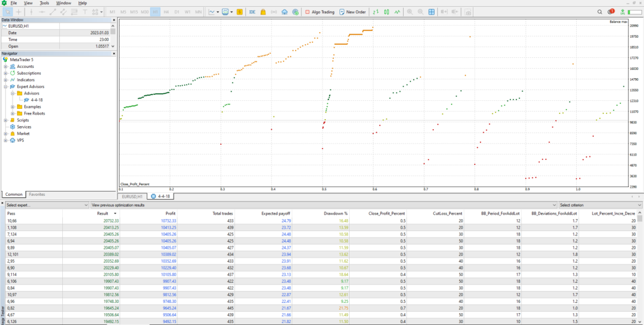Open the Tools menu

coord(44,3)
